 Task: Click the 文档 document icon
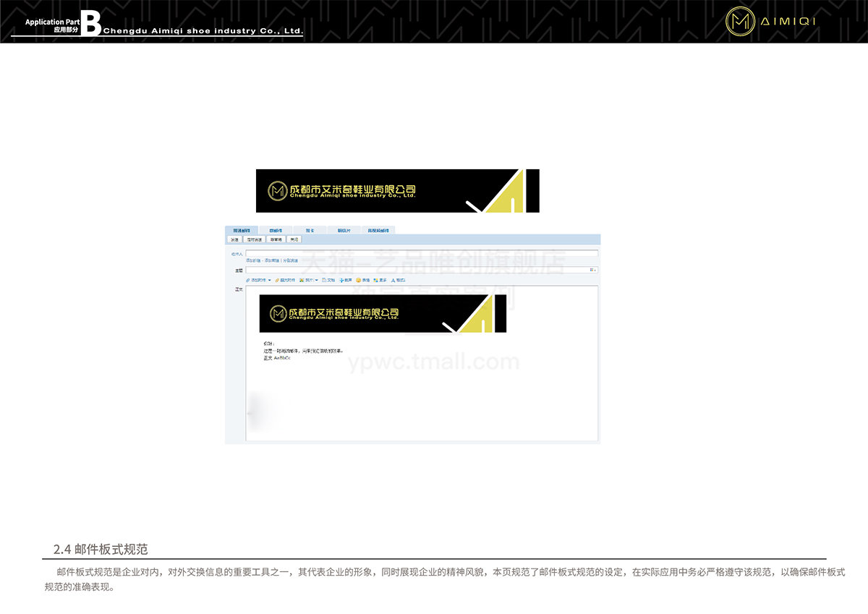pos(324,280)
